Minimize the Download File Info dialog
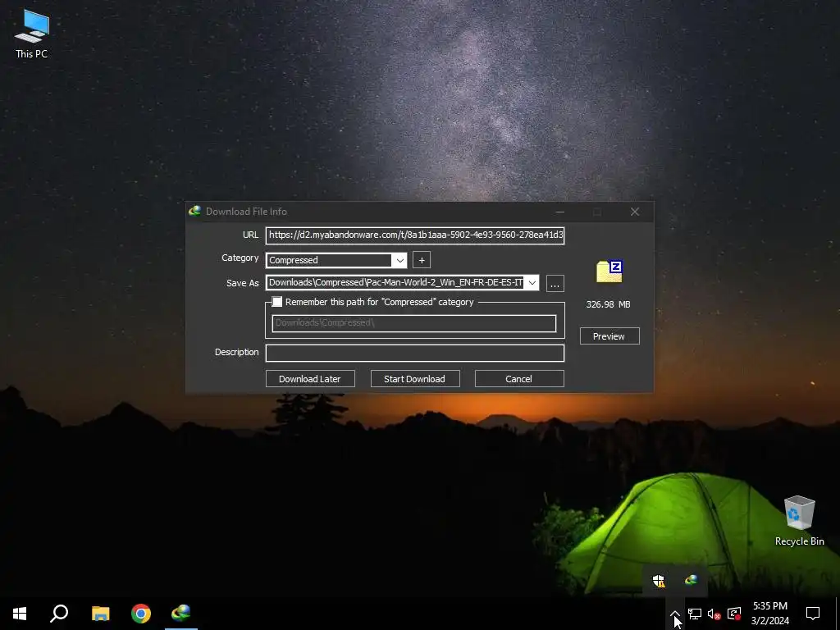This screenshot has width=840, height=630. (x=559, y=212)
